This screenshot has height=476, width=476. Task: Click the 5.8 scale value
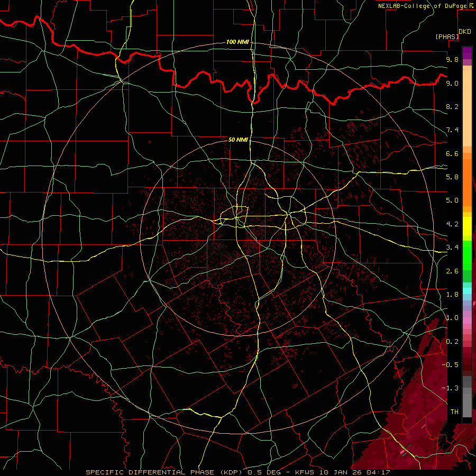pyautogui.click(x=452, y=177)
